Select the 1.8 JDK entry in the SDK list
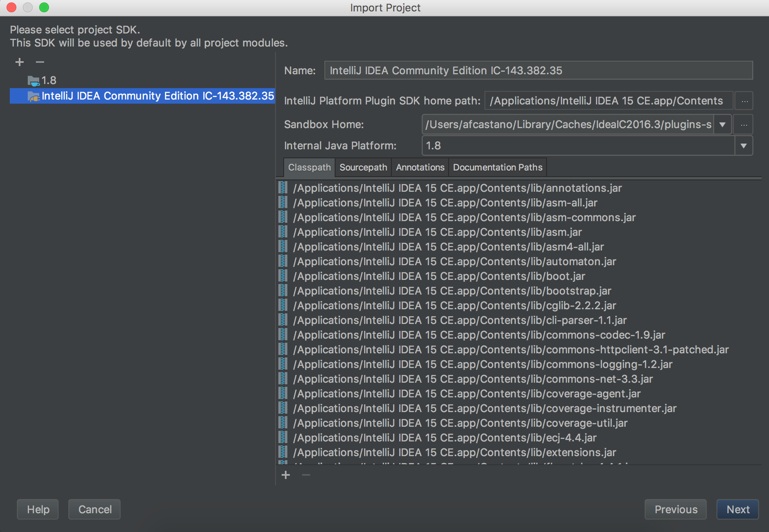Viewport: 769px width, 532px height. 142,80
